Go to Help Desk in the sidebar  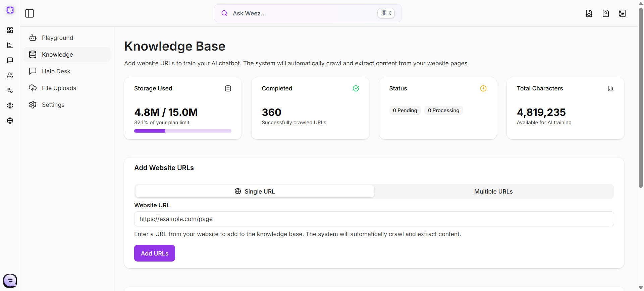click(x=56, y=71)
